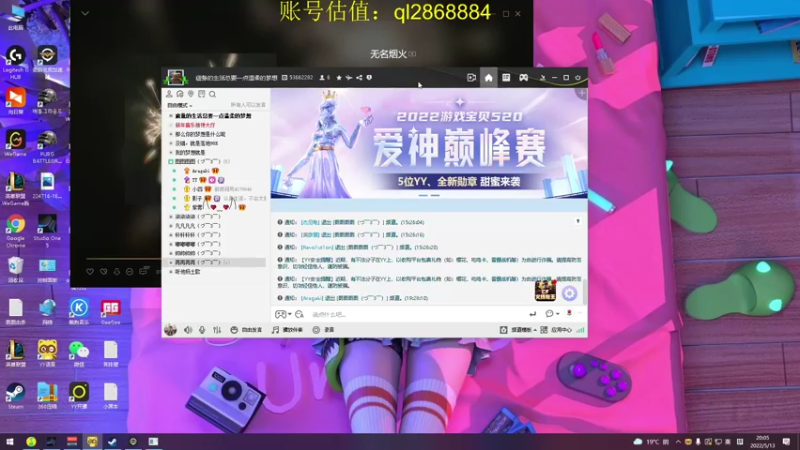Click the 爱神巅峰赛 promotional banner
Image resolution: width=800 pixels, height=450 pixels.
[429, 143]
